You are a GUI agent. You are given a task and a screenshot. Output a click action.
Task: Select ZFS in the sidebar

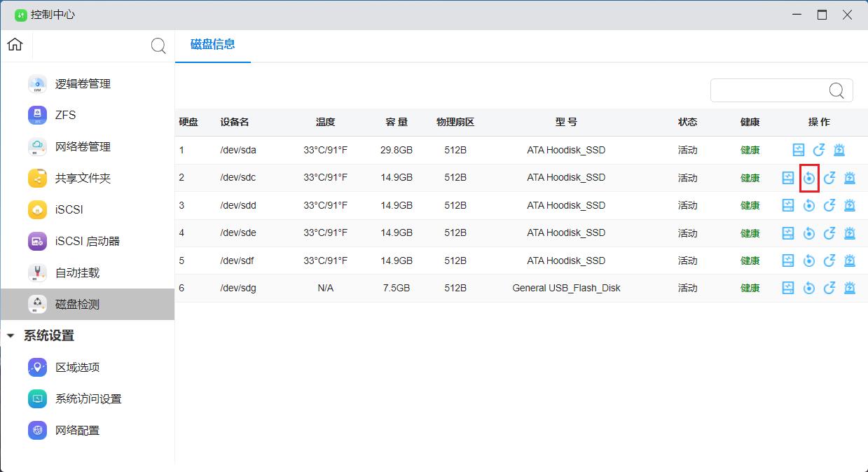[65, 115]
